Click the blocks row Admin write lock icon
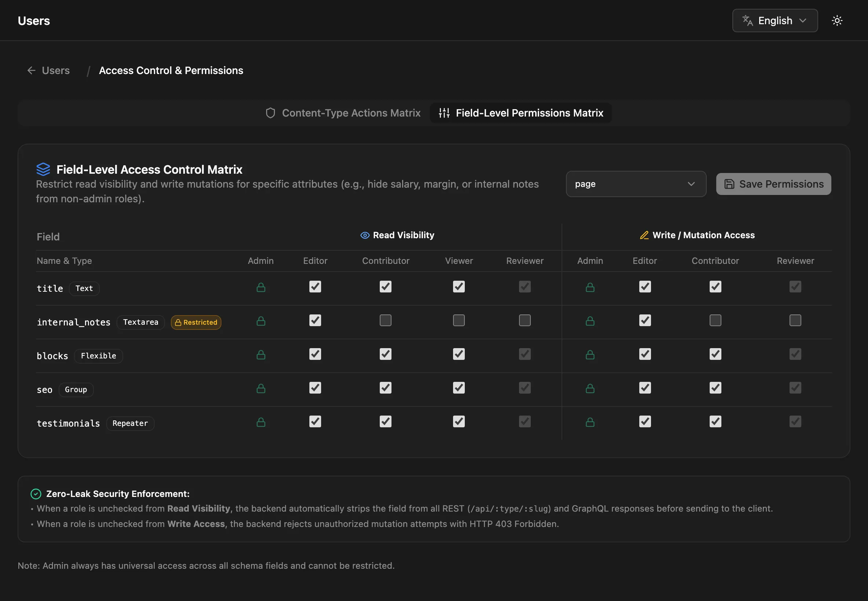Viewport: 868px width, 601px height. click(590, 355)
